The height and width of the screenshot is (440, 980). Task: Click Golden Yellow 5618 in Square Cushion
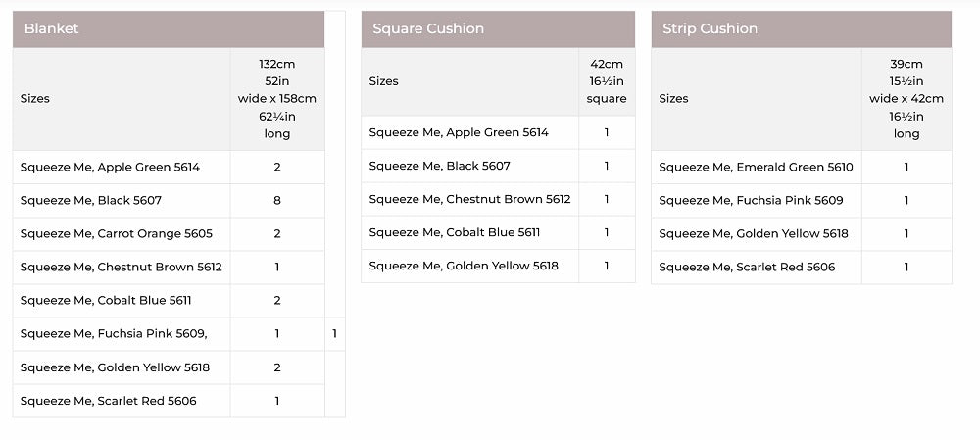click(x=464, y=266)
